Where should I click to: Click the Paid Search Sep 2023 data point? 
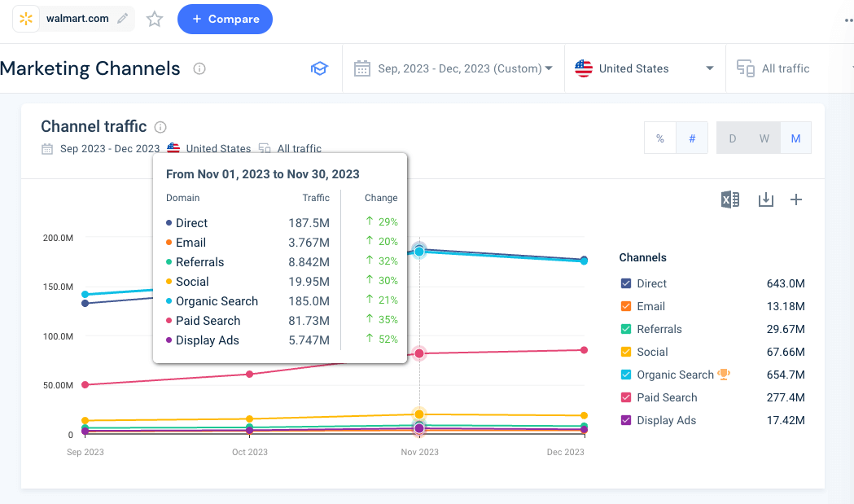coord(85,384)
